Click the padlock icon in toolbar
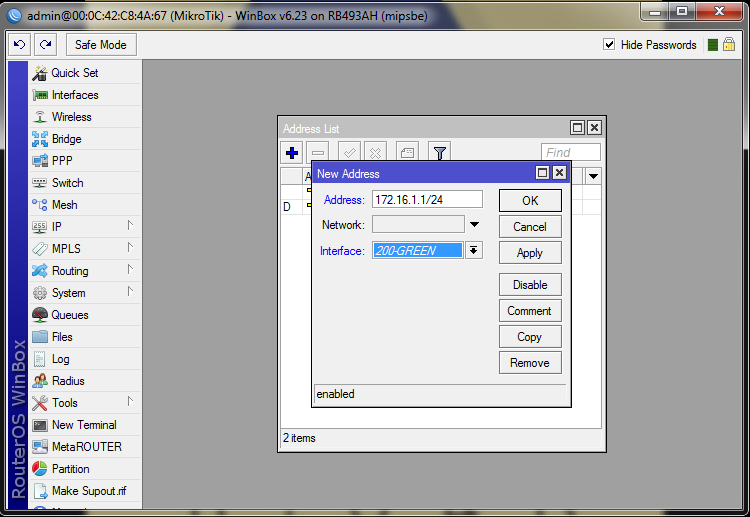Screen dimensions: 750x517 point(729,44)
